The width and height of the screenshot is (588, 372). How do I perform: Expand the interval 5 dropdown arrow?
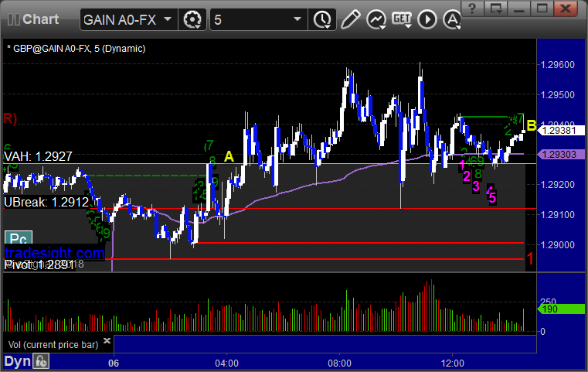(297, 19)
